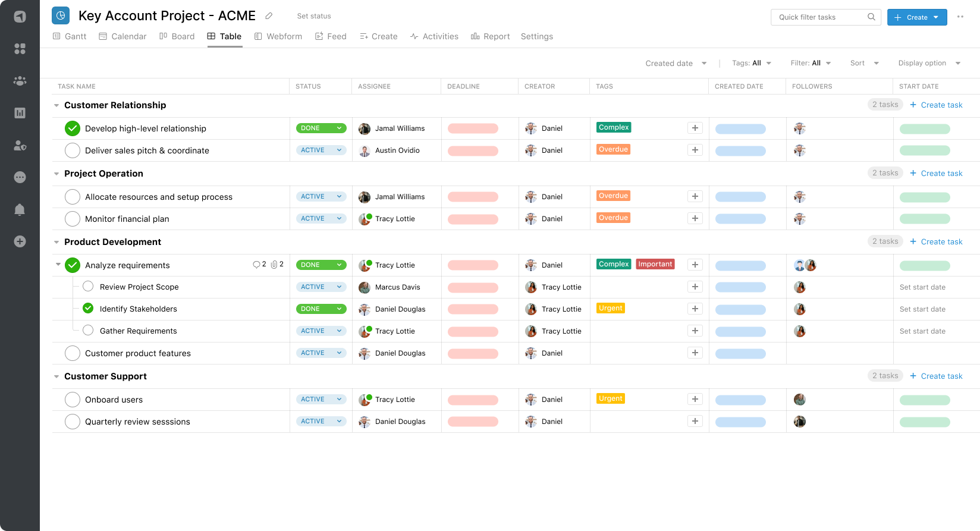
Task: Collapse subtasks of Analyze requirements
Action: (58, 265)
